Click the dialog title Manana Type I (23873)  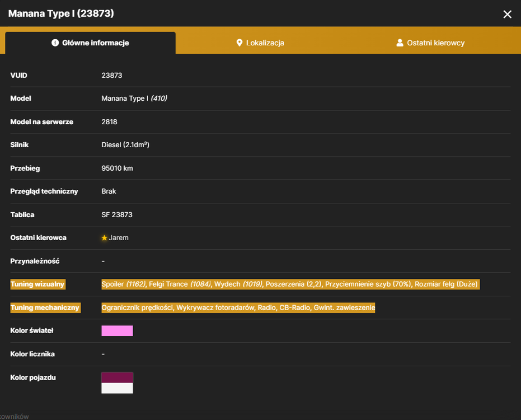pyautogui.click(x=61, y=13)
